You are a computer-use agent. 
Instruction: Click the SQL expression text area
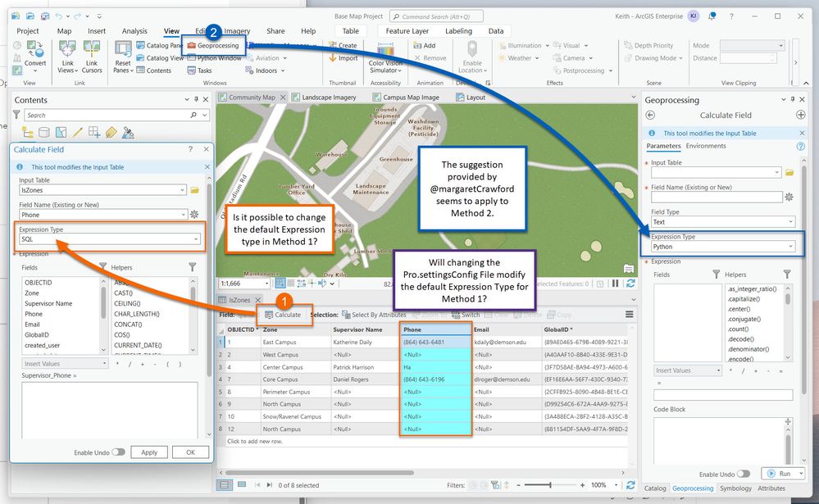(110, 411)
